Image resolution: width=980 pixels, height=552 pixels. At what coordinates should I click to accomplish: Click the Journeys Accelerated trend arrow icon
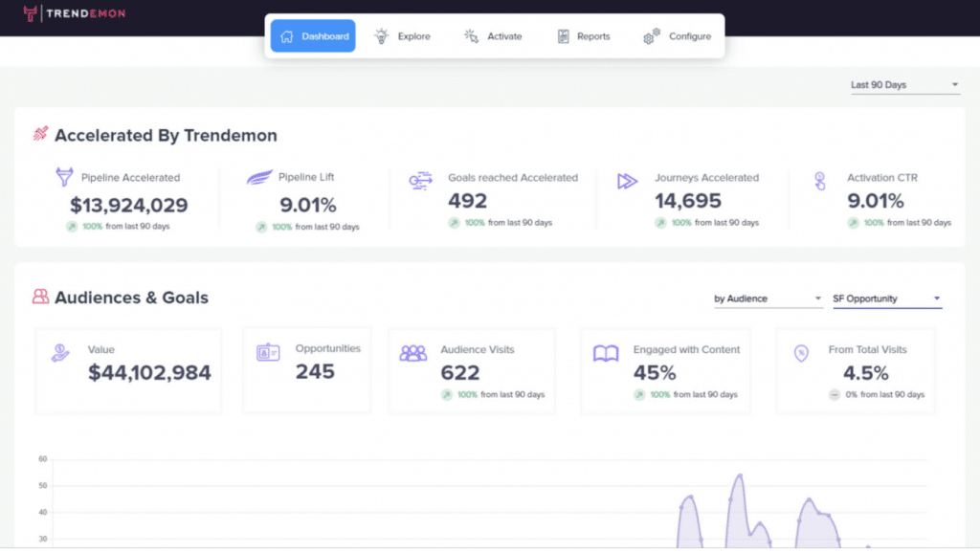tap(660, 223)
